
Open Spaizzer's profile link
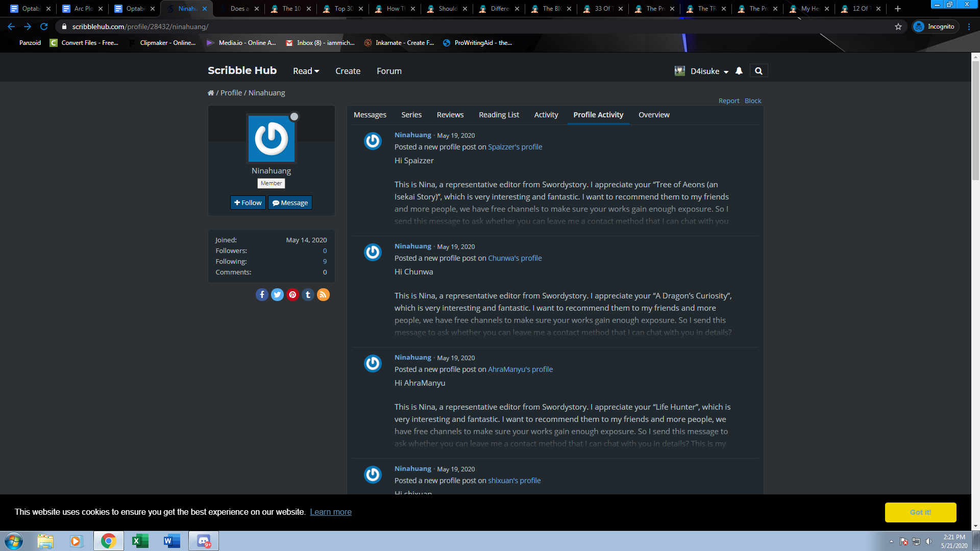point(514,147)
